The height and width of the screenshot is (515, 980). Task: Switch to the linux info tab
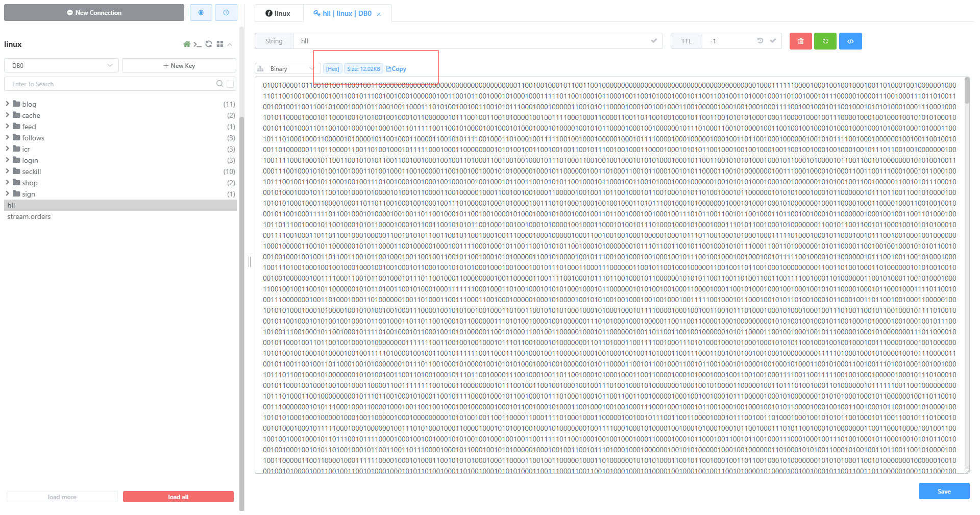278,13
